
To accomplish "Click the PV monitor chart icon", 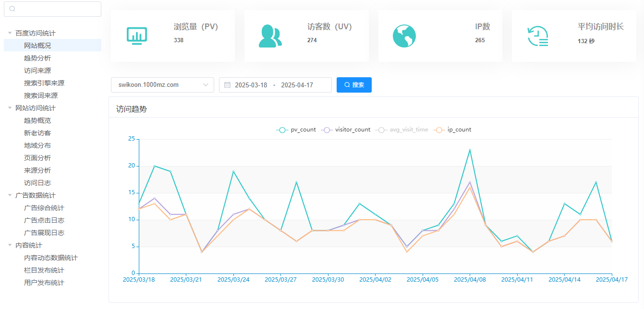I will tap(137, 36).
